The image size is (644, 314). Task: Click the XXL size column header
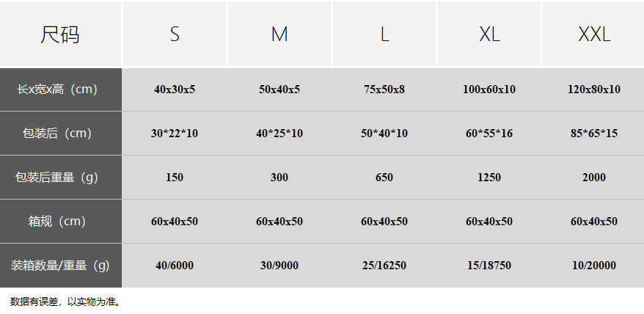pos(594,34)
